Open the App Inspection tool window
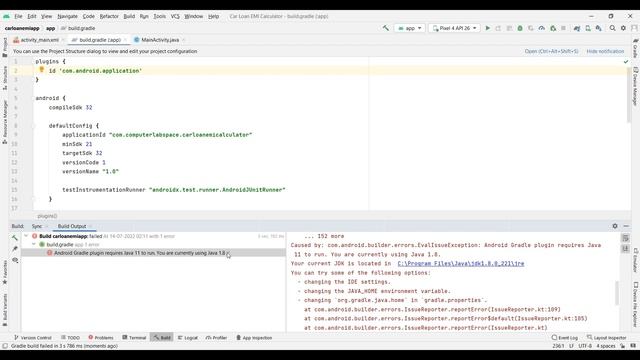The image size is (640, 360). coord(254,338)
